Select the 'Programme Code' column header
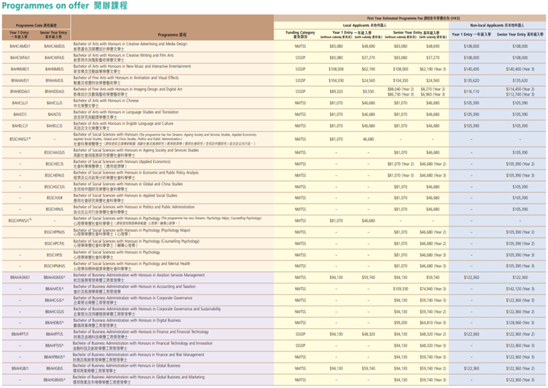 36,26
